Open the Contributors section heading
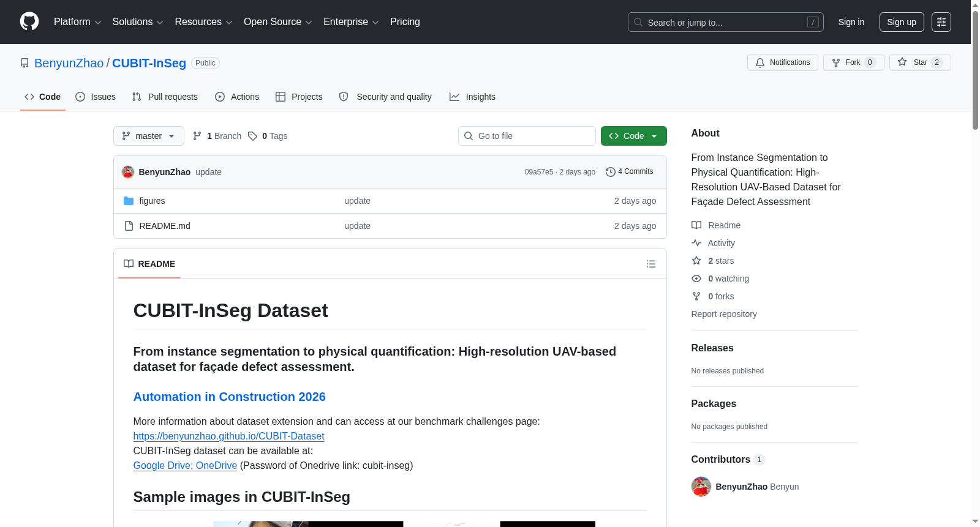Screen dimensions: 980x527 728,459
